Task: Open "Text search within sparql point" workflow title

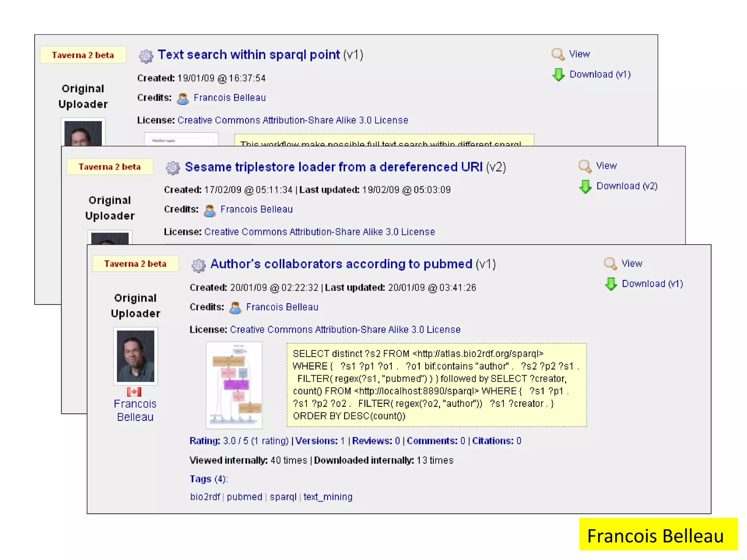Action: tap(249, 55)
